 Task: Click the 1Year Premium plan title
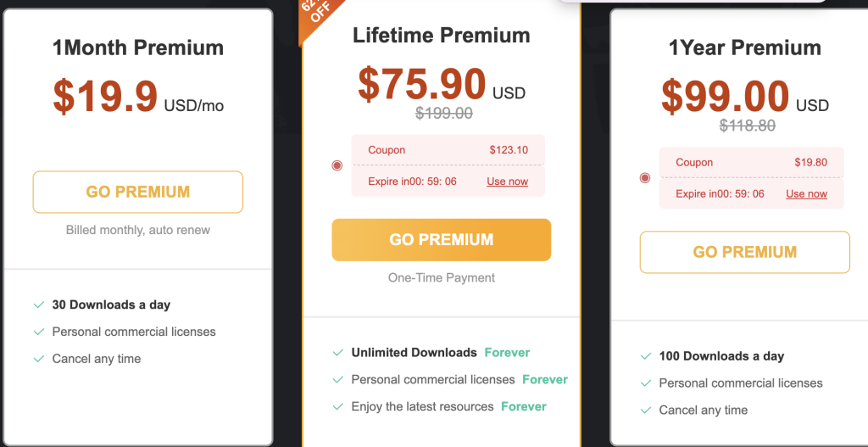click(744, 47)
